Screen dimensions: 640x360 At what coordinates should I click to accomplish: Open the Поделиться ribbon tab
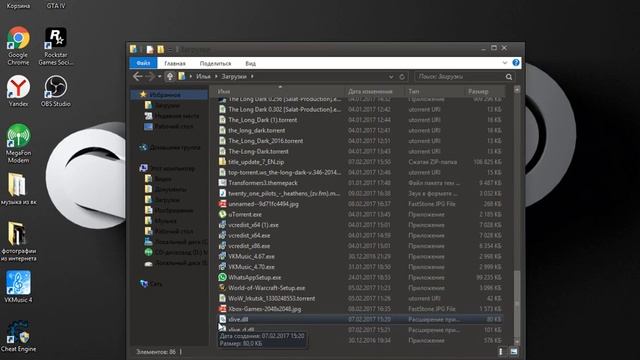216,63
